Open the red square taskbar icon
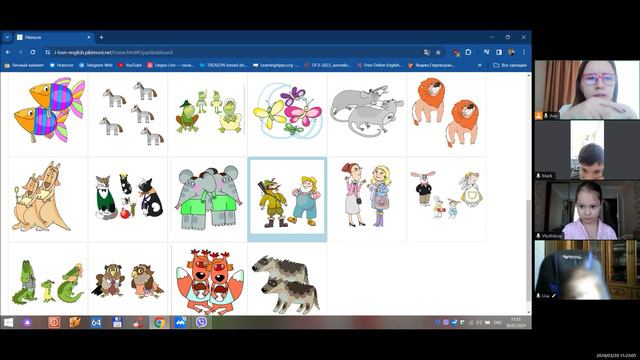The width and height of the screenshot is (640, 360). (x=54, y=322)
